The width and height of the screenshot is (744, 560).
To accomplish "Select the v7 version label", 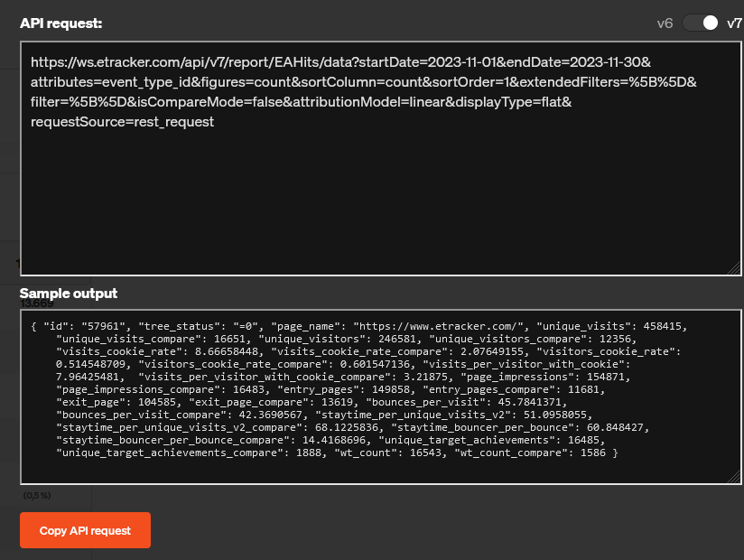I will coord(734,23).
